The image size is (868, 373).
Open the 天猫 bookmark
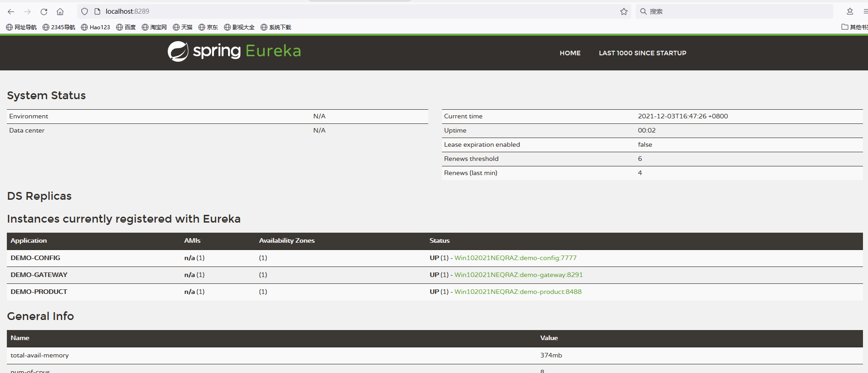[x=183, y=27]
